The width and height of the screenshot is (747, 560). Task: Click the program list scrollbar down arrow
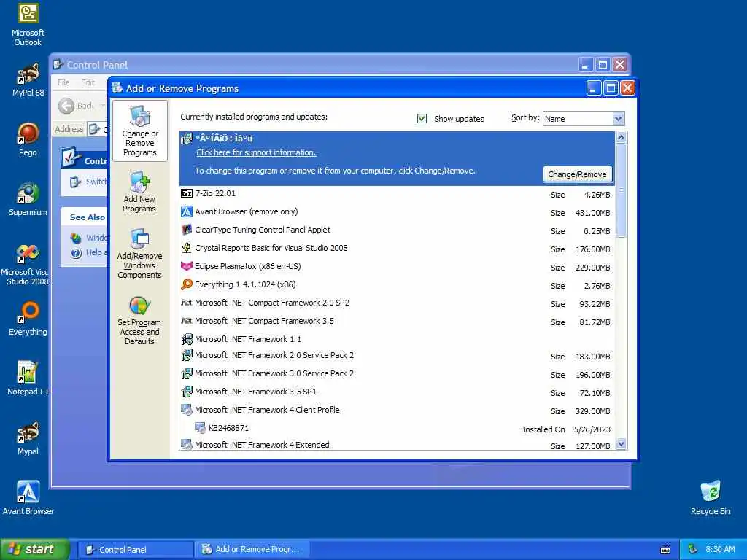pyautogui.click(x=621, y=444)
